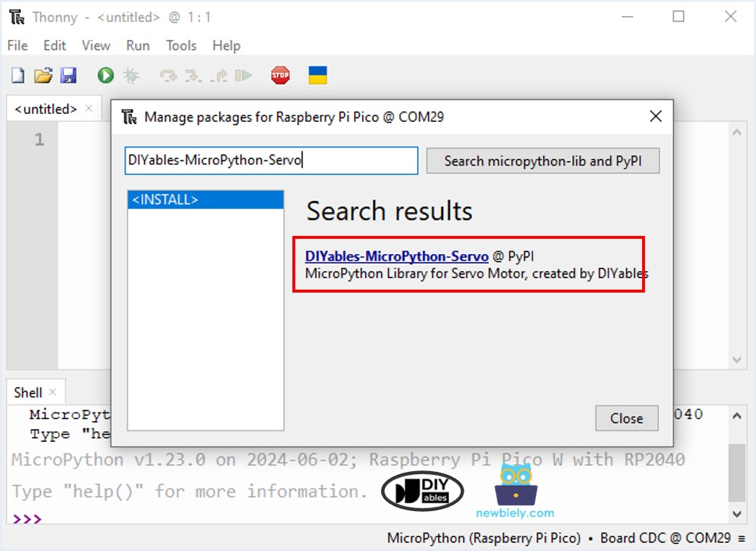
Task: Click the New file toolbar icon
Action: pos(17,75)
